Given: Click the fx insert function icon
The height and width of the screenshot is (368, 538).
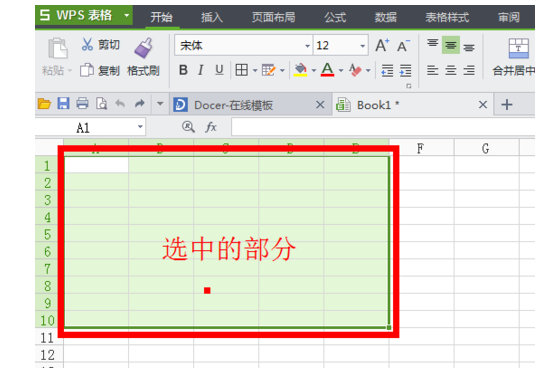Looking at the screenshot, I should pos(211,127).
